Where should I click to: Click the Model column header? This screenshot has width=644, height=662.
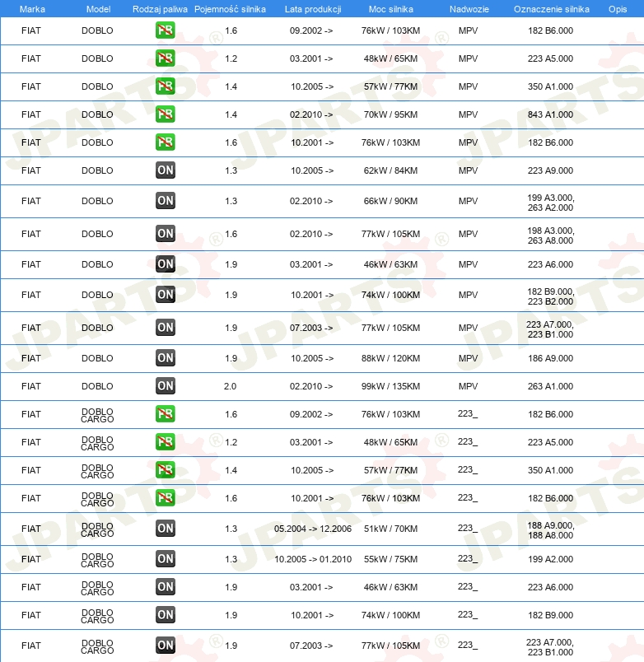point(98,9)
